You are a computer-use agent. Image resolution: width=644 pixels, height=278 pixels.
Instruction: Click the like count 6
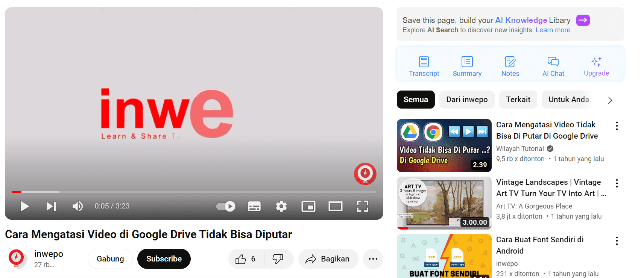click(253, 259)
